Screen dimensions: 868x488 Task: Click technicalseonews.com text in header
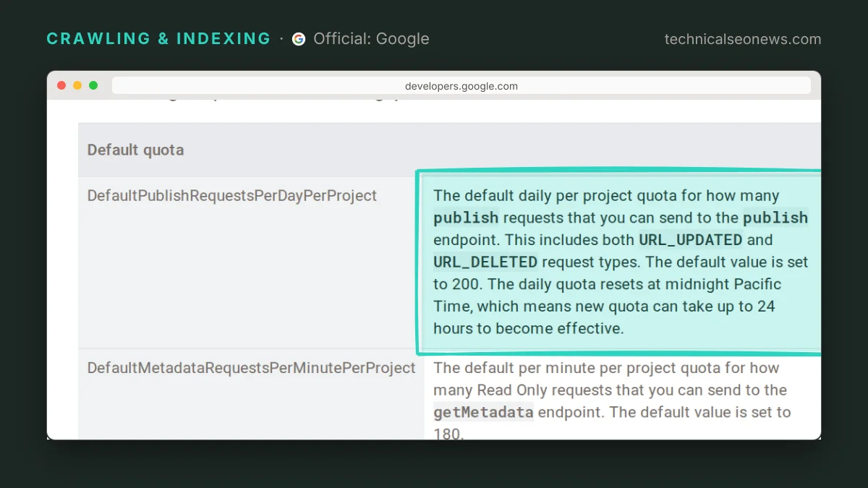[743, 39]
